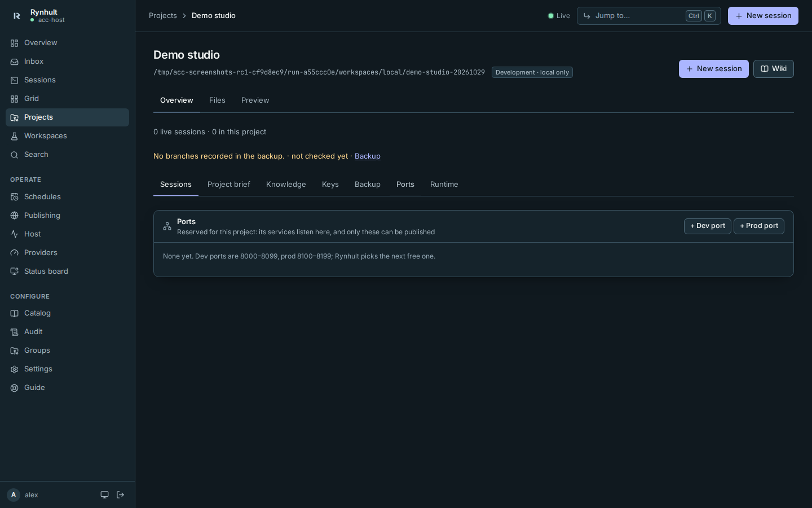Click the Projects folder icon in sidebar
The height and width of the screenshot is (508, 812).
tap(15, 117)
